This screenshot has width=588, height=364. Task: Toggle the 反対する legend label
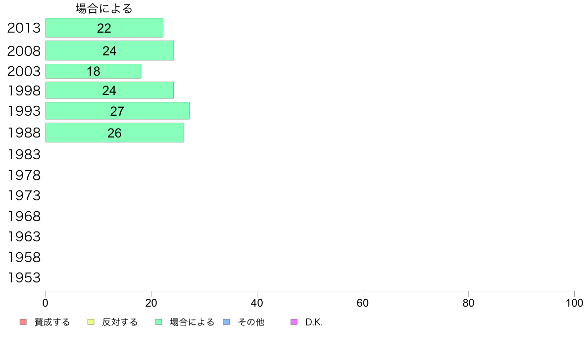(x=120, y=322)
